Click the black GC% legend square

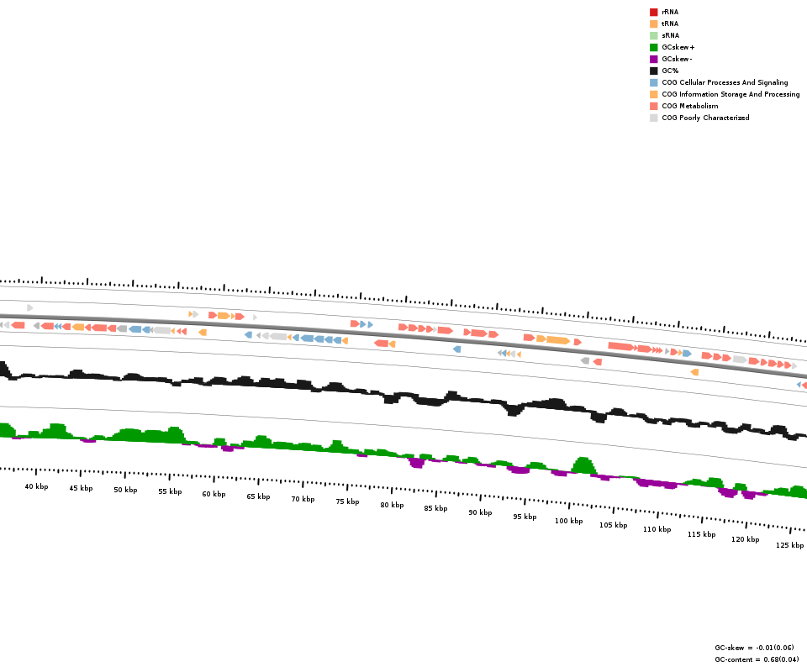tap(653, 71)
